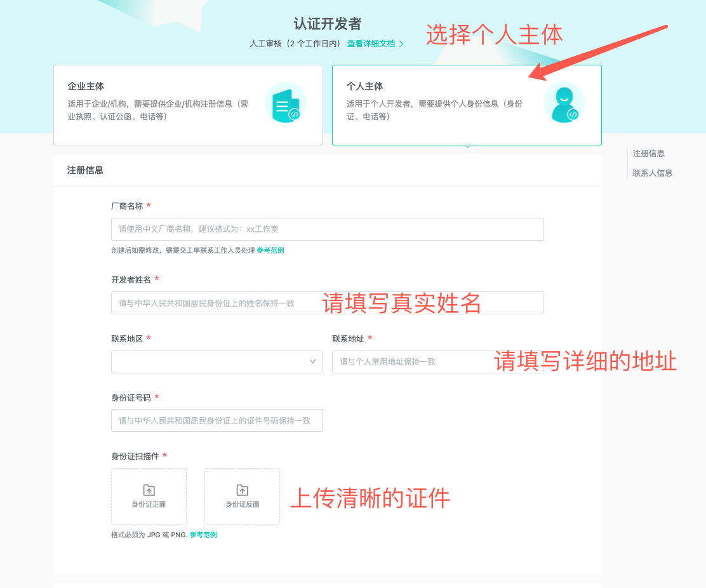Focus the 厂商名称 input field

click(x=328, y=229)
